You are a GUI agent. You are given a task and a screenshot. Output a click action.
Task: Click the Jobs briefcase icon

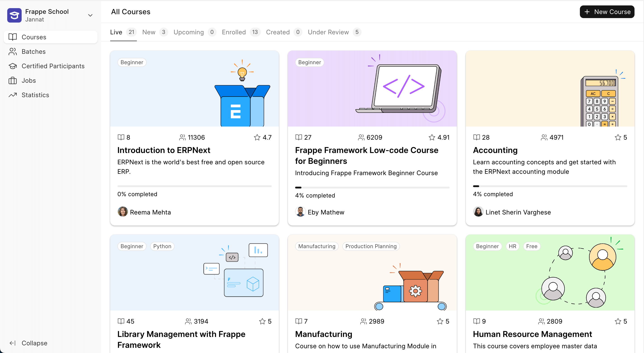pyautogui.click(x=12, y=80)
